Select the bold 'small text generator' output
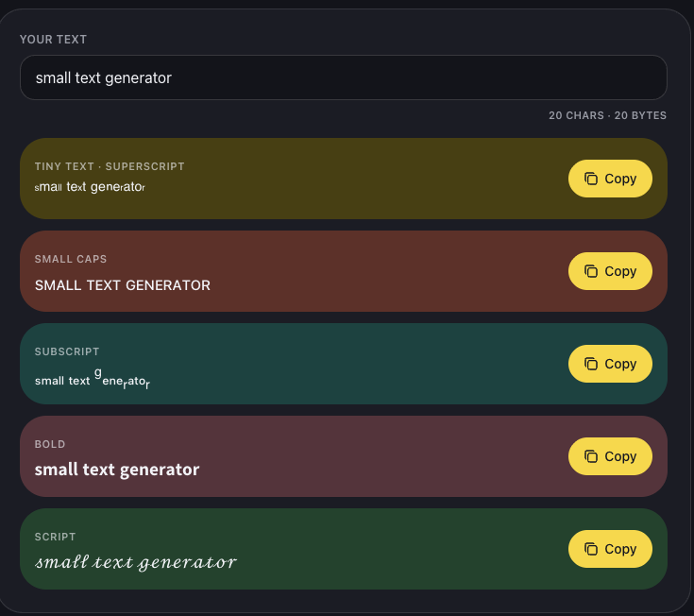 point(117,470)
